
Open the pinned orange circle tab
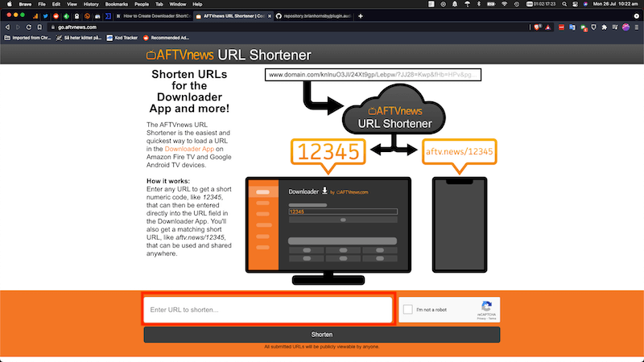pyautogui.click(x=87, y=16)
